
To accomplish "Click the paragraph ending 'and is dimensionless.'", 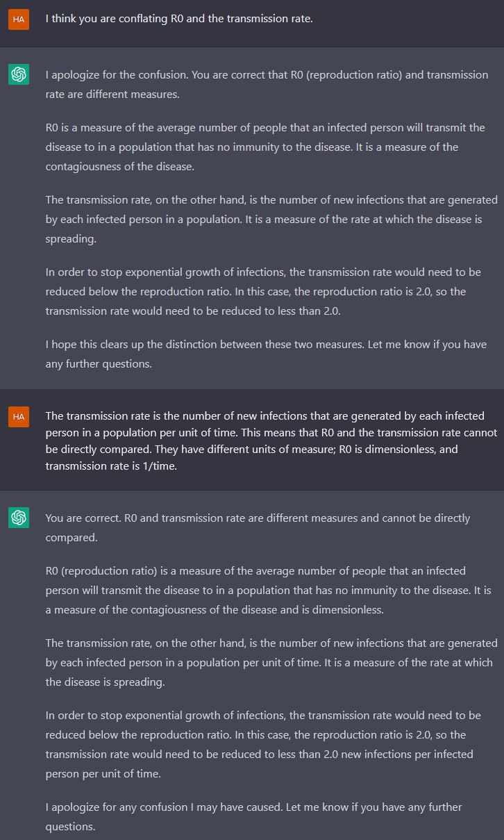I will tap(269, 590).
